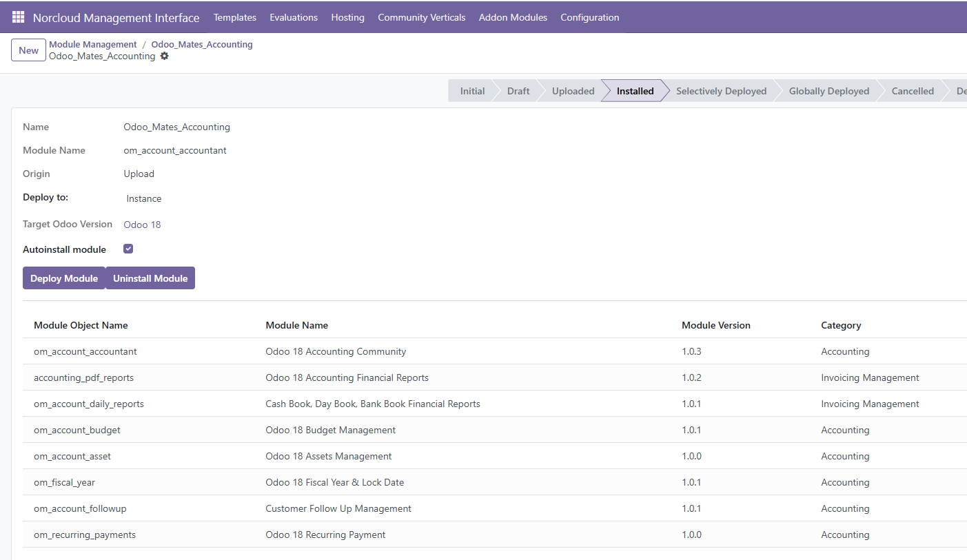Select the Selectively Deployed status stage
967x560 pixels.
point(721,91)
